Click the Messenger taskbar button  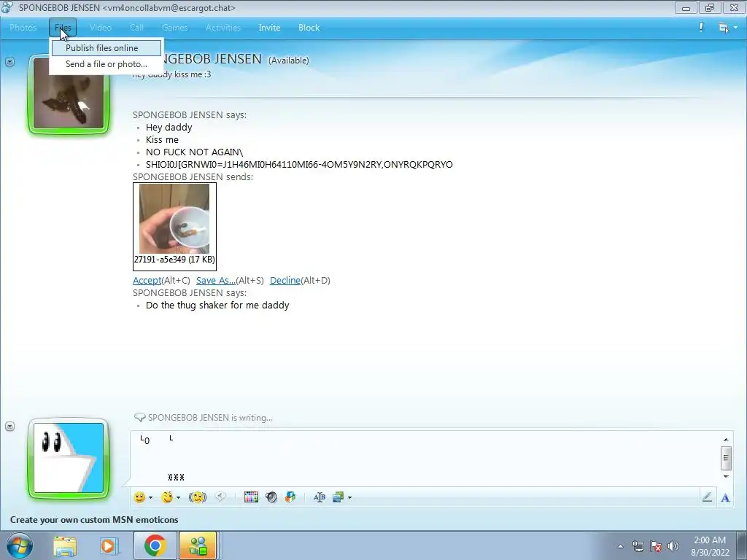(x=198, y=545)
